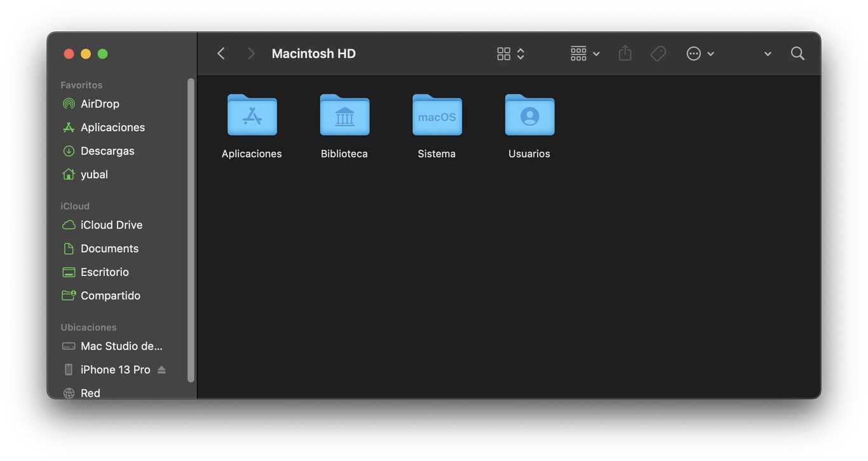Open the Documents folder in the sidebar
Image resolution: width=868 pixels, height=461 pixels.
click(x=109, y=248)
